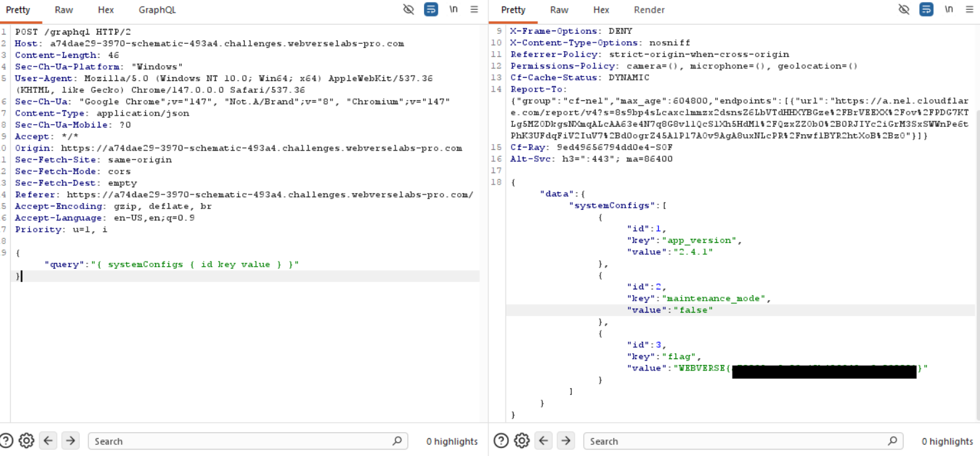The width and height of the screenshot is (980, 456).
Task: Open the Render tab in response
Action: pyautogui.click(x=649, y=10)
